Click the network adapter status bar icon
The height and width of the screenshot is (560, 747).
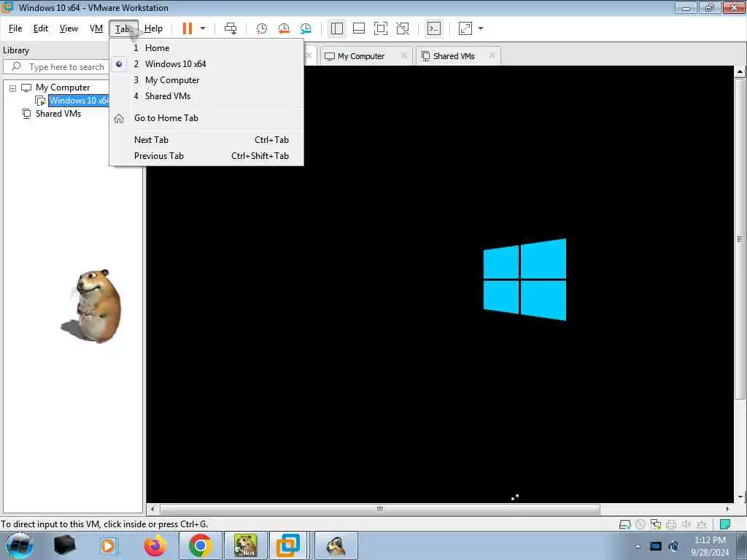click(x=656, y=525)
